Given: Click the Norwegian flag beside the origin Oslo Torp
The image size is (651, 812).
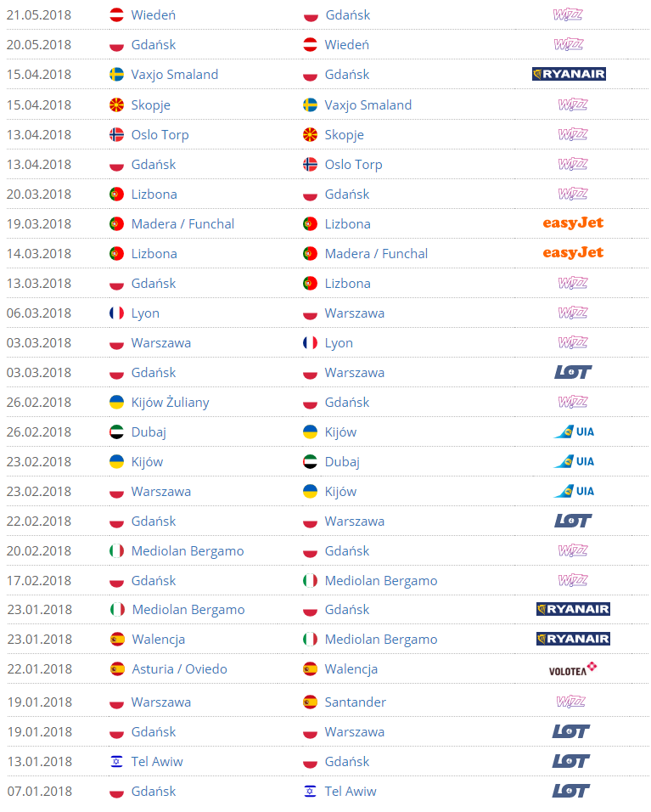Looking at the screenshot, I should [x=116, y=135].
